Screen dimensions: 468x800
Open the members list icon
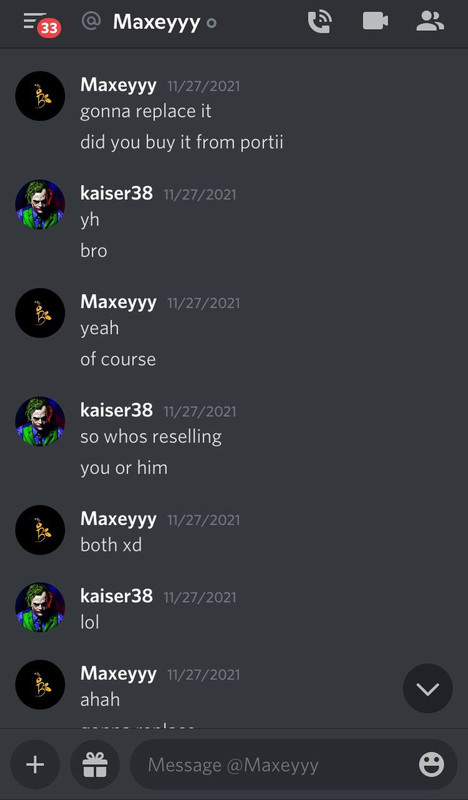coord(430,21)
